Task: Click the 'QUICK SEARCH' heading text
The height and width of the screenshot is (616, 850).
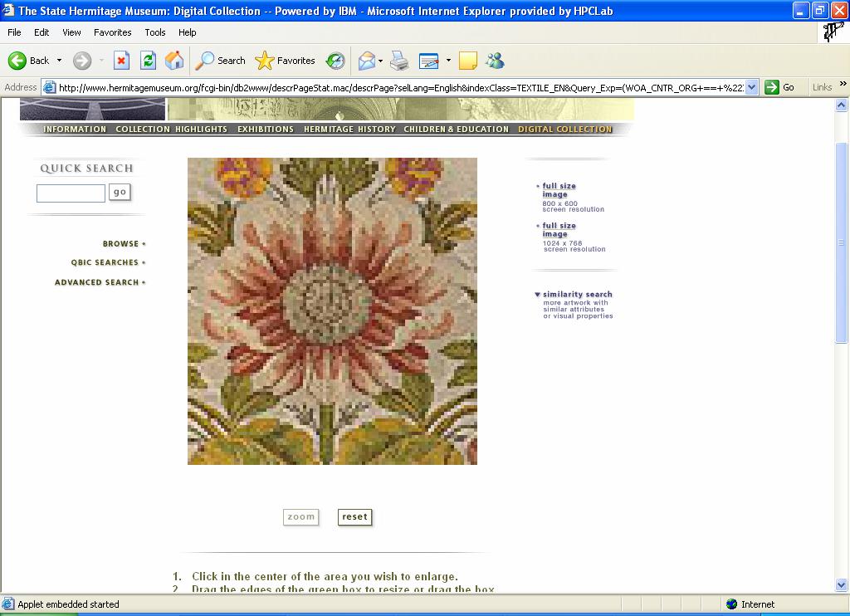Action: coord(86,168)
